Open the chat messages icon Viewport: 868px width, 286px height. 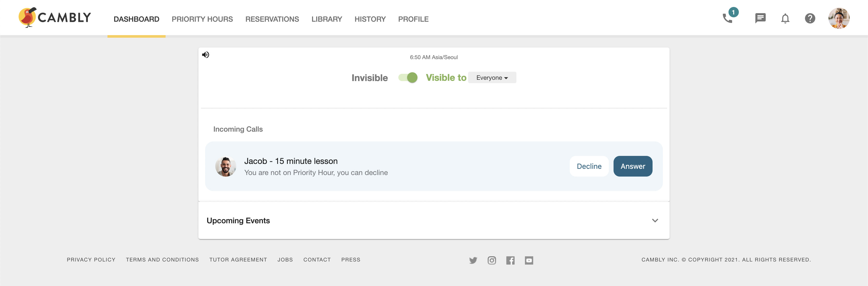pyautogui.click(x=760, y=18)
